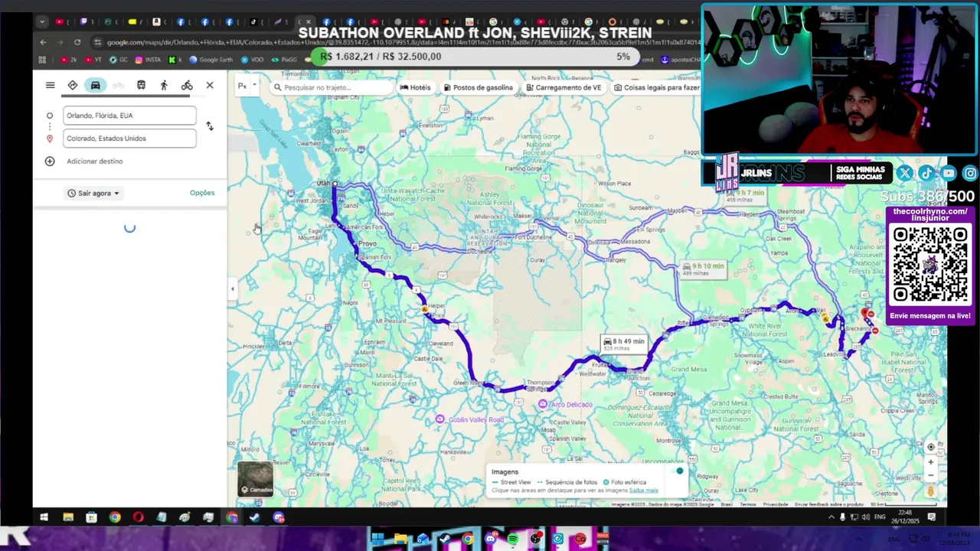
Task: Open the taskbar notification center
Action: point(931,517)
